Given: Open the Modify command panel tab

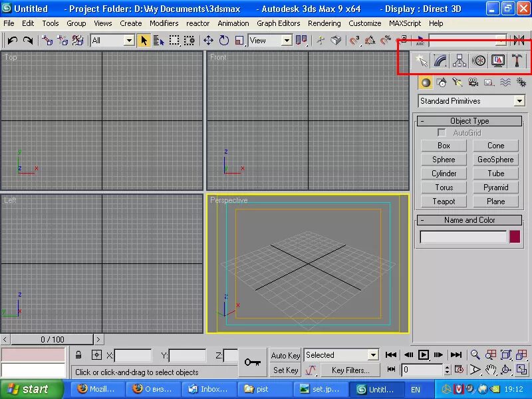Looking at the screenshot, I should (440, 61).
